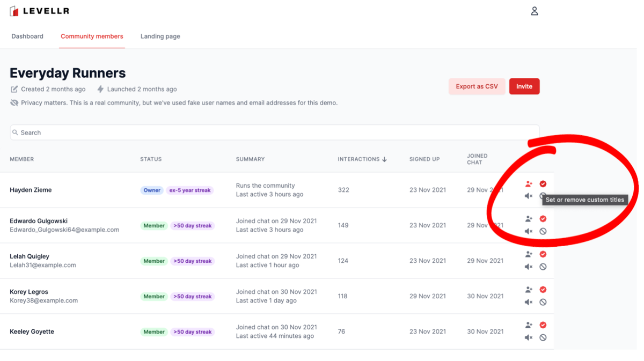Click the Member column header

coord(22,159)
